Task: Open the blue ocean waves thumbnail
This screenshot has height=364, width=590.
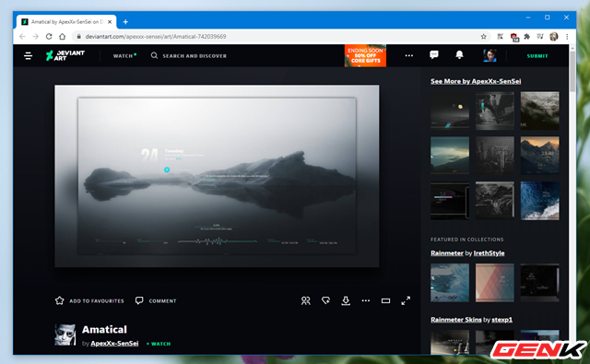Action: point(539,201)
